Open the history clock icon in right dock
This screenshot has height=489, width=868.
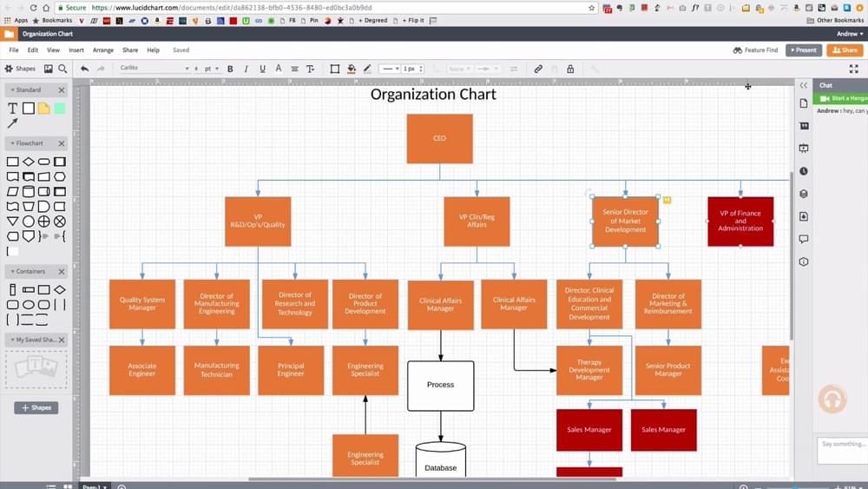(x=804, y=171)
